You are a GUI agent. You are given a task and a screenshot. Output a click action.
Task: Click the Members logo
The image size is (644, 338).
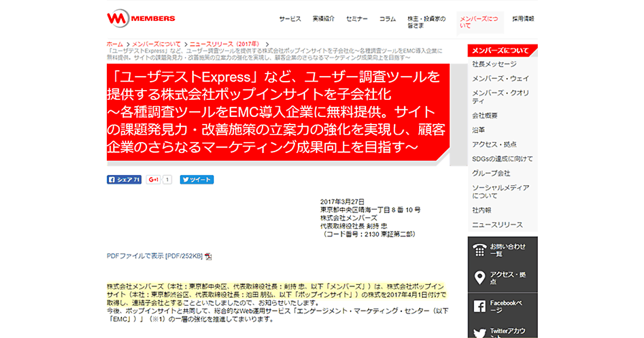(141, 18)
